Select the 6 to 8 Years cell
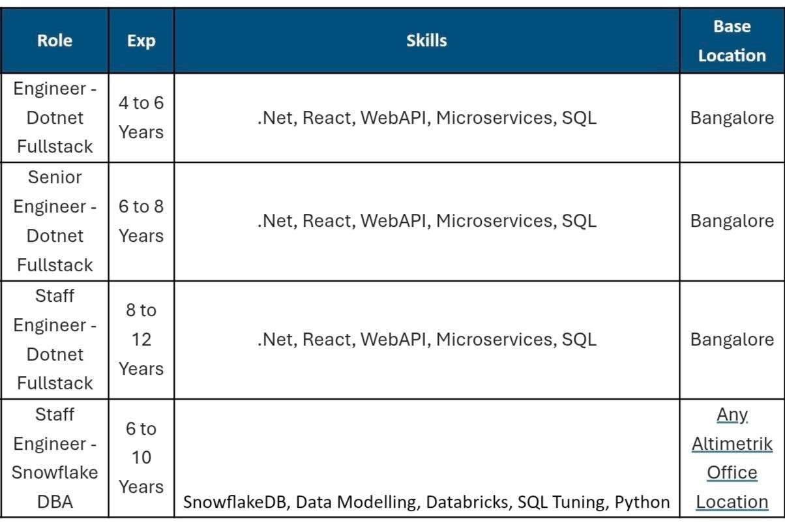Image resolution: width=785 pixels, height=532 pixels. tap(141, 222)
